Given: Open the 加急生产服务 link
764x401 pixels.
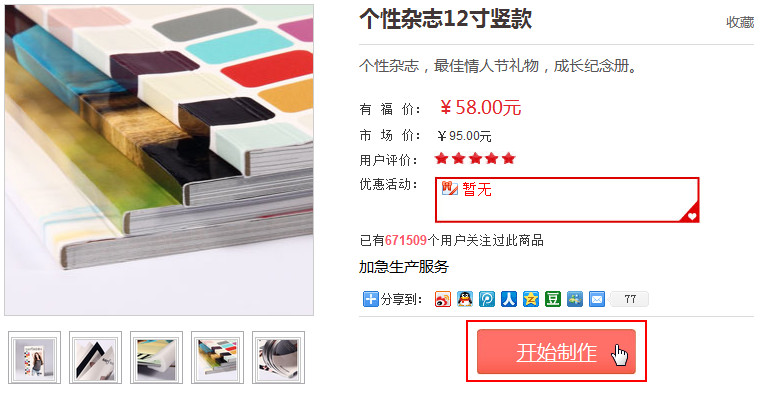Looking at the screenshot, I should 403,267.
